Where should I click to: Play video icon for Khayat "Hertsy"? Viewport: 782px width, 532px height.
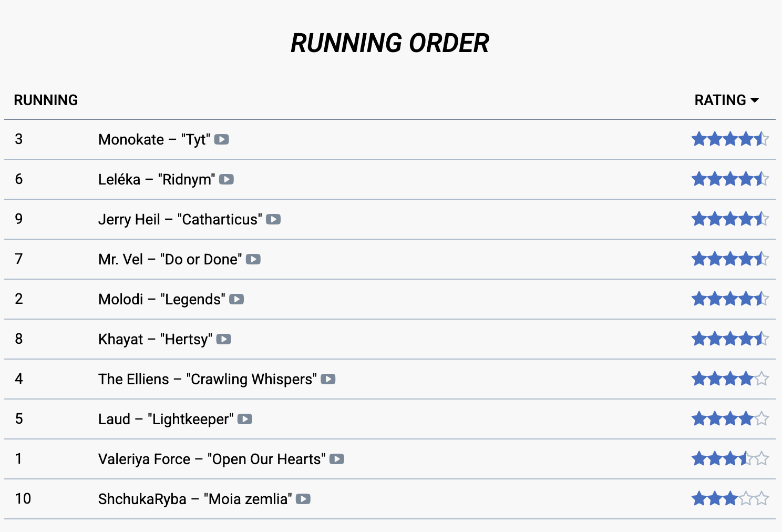pos(224,340)
